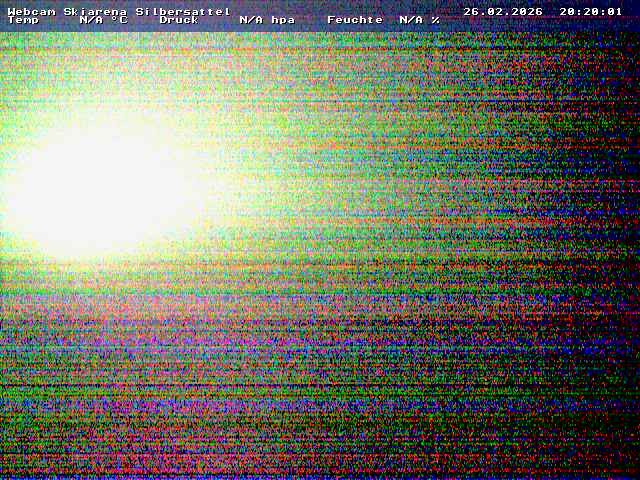Click the N/A temperature reading

pos(91,20)
